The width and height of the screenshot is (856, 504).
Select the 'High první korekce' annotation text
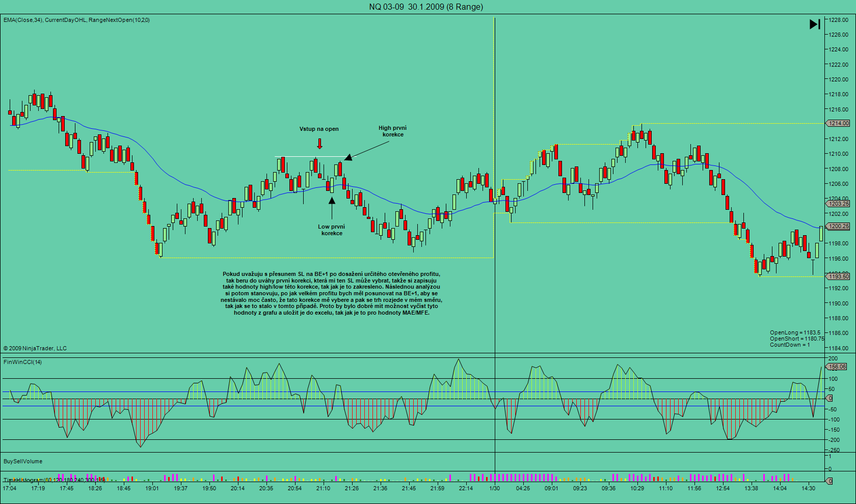392,131
